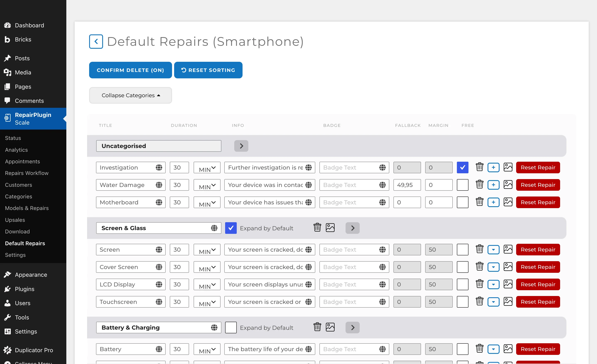Click globe icon in Touchscreen info field
This screenshot has width=597, height=364.
[308, 302]
